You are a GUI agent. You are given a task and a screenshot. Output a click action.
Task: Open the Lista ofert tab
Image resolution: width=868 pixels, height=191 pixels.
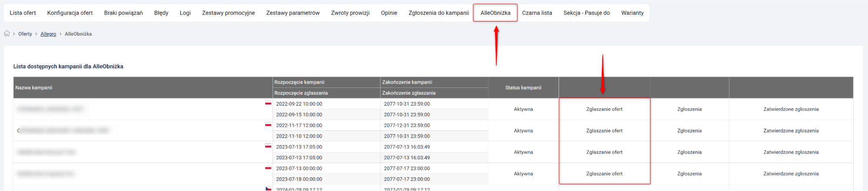[x=23, y=13]
